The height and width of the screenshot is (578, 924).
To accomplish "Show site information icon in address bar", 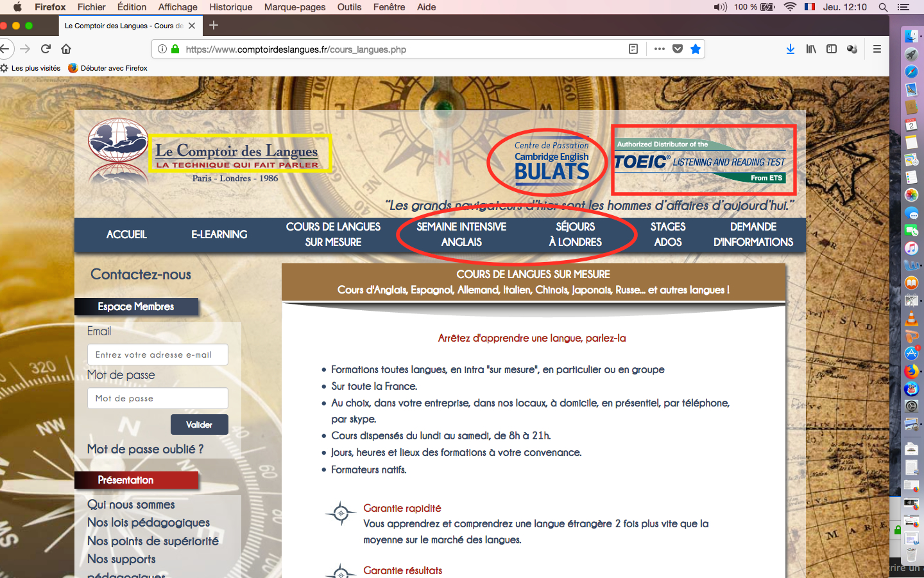I will pyautogui.click(x=162, y=49).
